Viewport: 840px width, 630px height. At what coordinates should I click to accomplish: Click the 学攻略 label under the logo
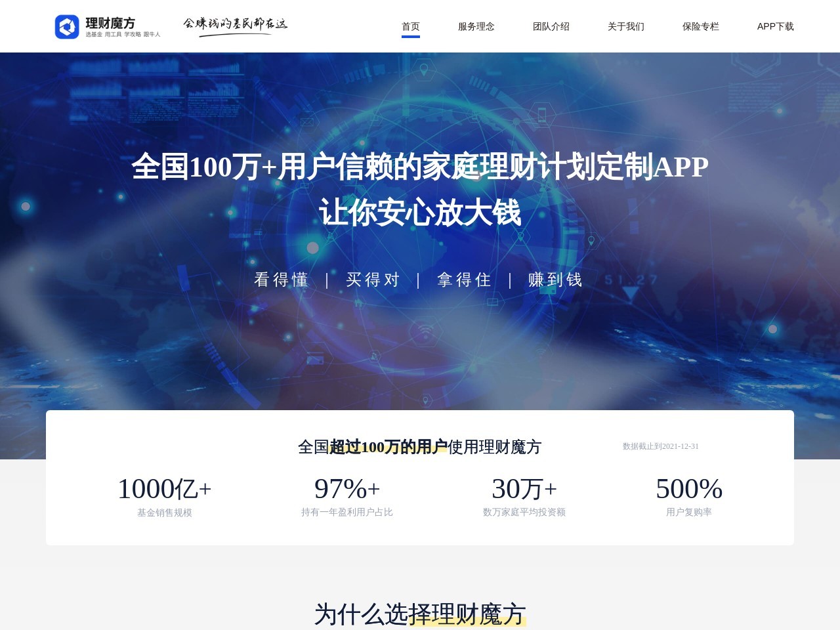click(x=131, y=34)
